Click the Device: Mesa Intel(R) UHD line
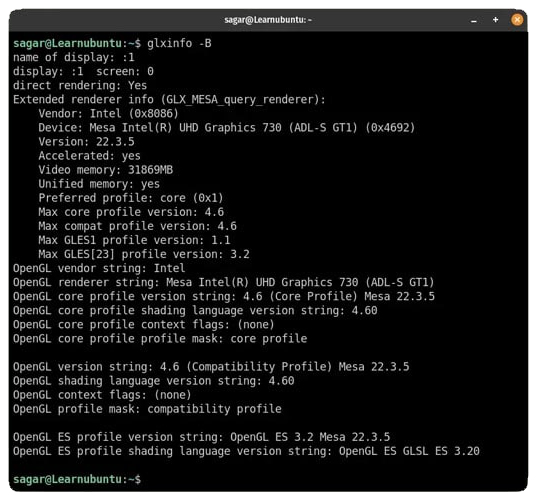Viewport: 538px width, 500px height. [226, 128]
